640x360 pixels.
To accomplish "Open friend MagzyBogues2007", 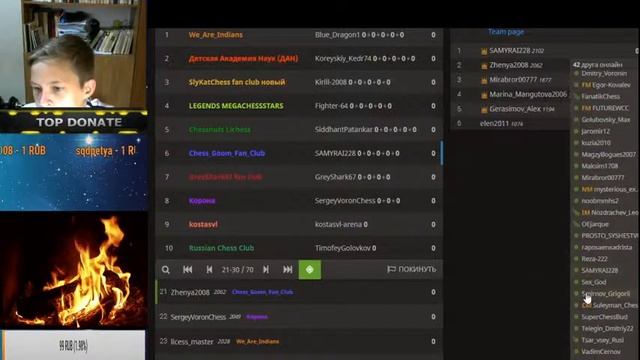I will pyautogui.click(x=609, y=155).
